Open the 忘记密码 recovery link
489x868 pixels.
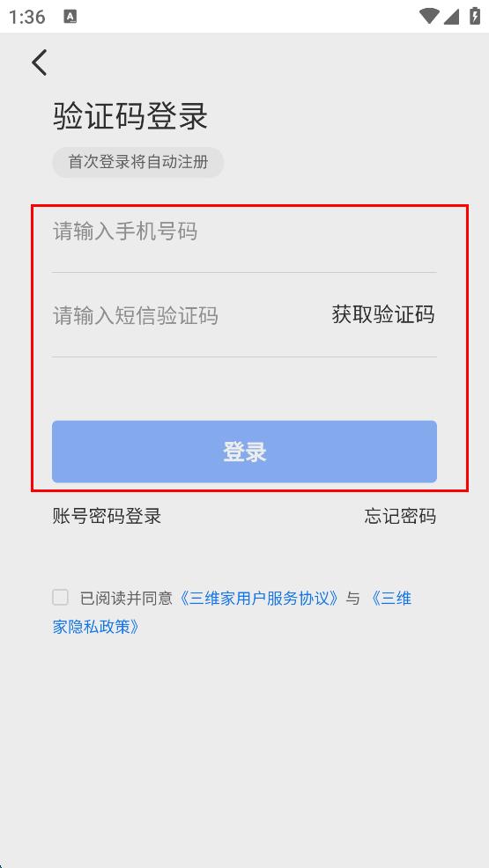click(400, 516)
